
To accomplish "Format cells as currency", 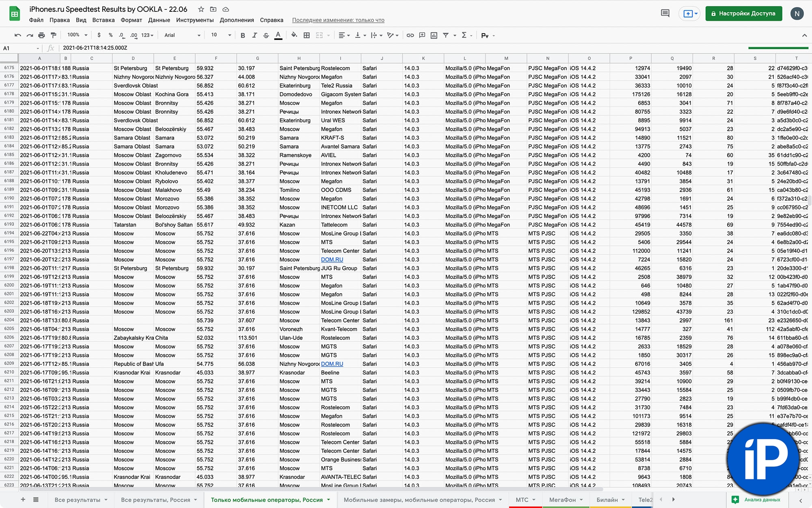I will [x=99, y=35].
